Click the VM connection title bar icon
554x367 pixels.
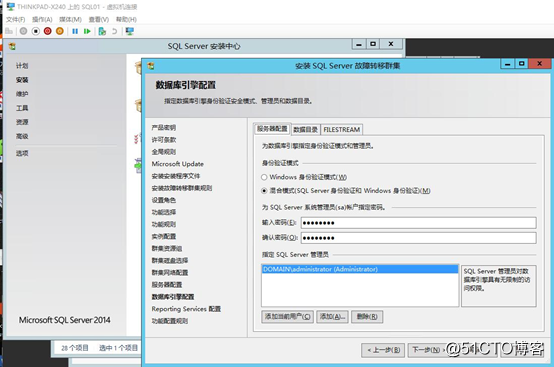[x=11, y=6]
